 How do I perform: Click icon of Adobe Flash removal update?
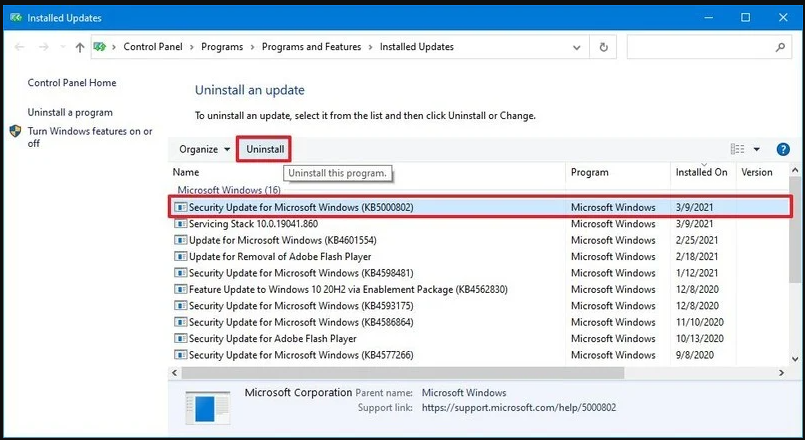point(180,257)
